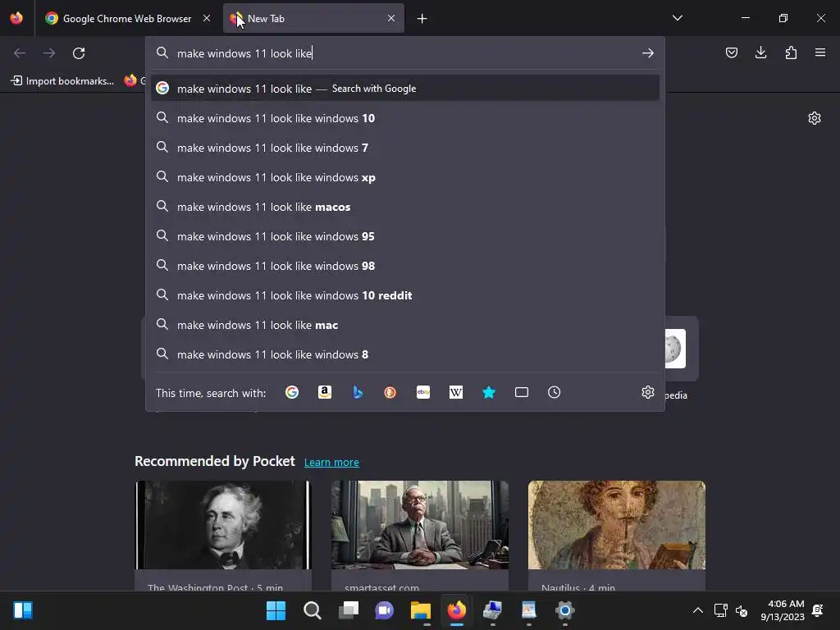Open the Chat app on the taskbar

pyautogui.click(x=384, y=610)
